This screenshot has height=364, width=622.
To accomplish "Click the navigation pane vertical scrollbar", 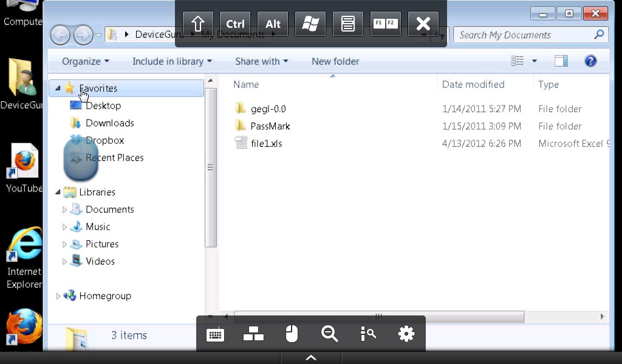I will (x=211, y=167).
